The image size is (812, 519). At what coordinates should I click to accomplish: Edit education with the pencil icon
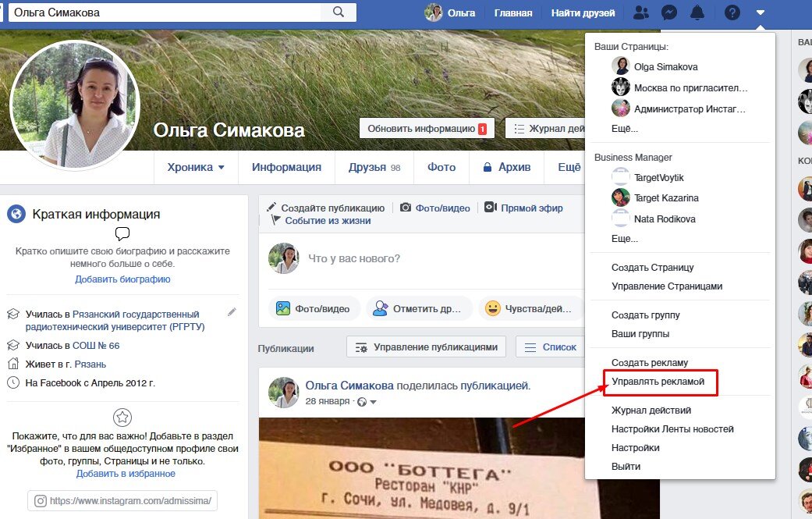point(232,312)
